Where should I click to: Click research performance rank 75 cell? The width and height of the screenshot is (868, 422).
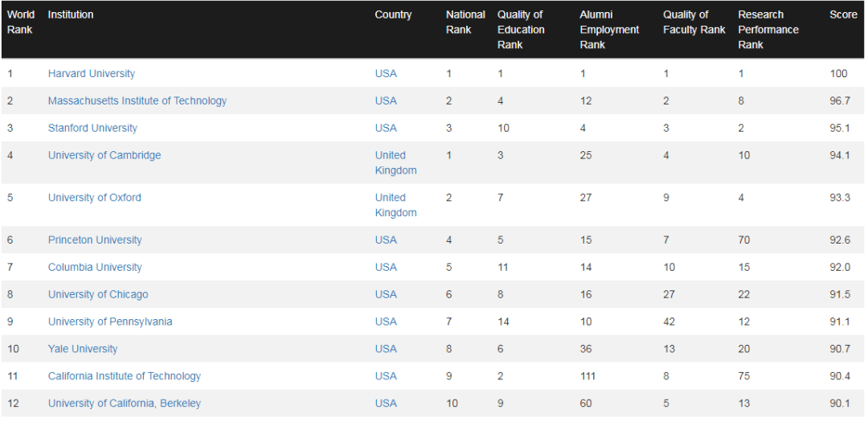pos(744,376)
